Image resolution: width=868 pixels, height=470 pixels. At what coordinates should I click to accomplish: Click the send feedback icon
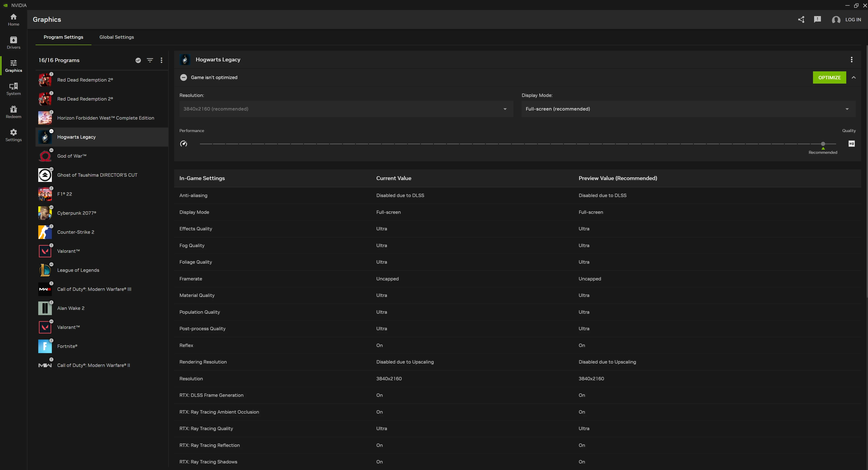[817, 19]
